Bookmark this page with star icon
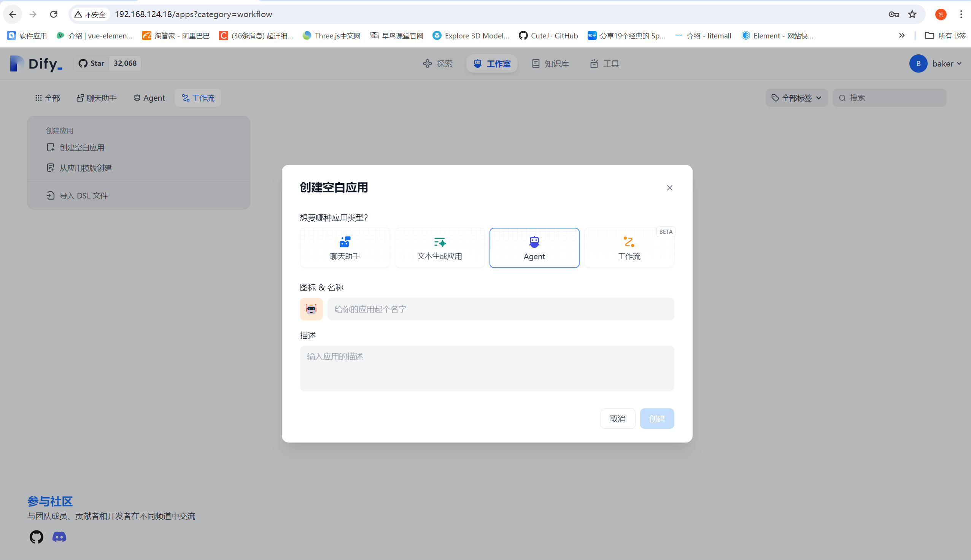The height and width of the screenshot is (560, 971). click(912, 14)
